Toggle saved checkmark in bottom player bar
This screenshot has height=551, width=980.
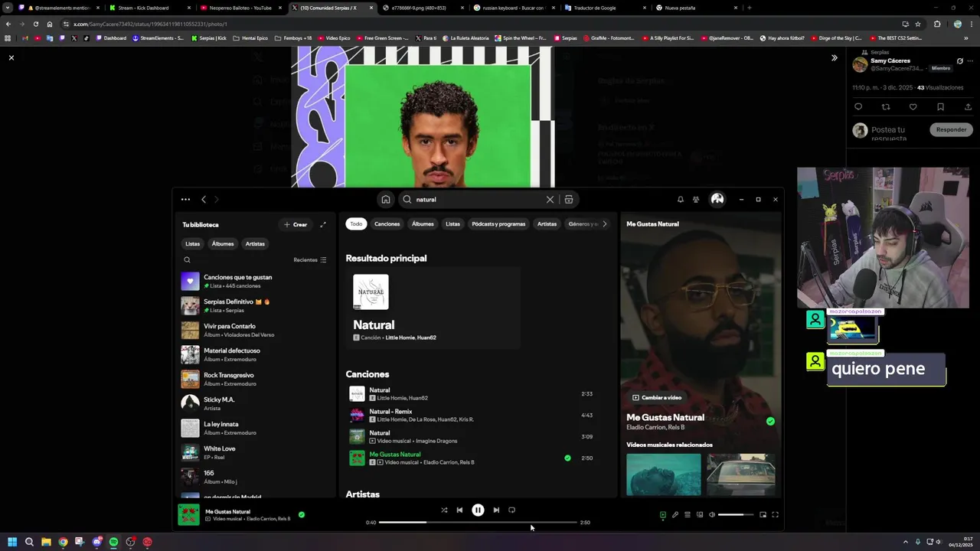(x=301, y=514)
